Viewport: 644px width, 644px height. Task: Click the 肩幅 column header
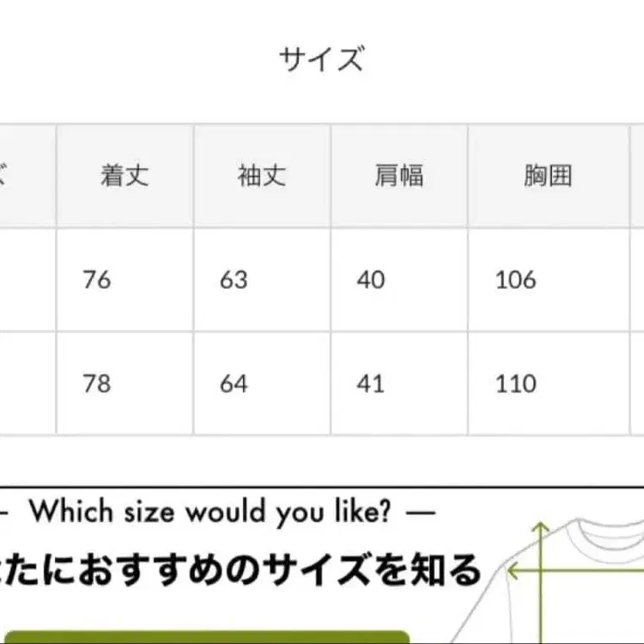[x=399, y=176]
